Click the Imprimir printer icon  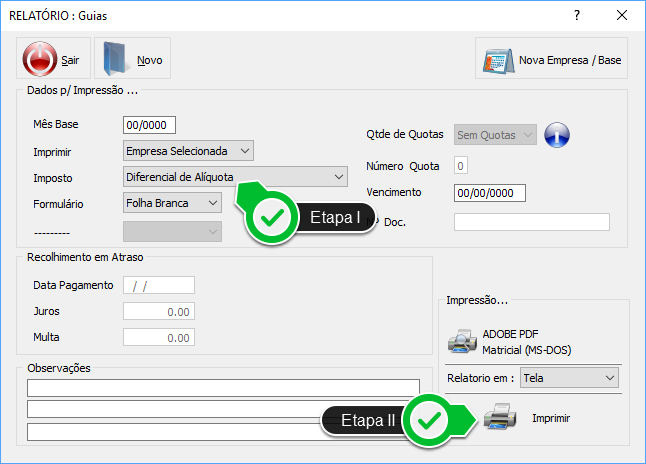click(500, 419)
